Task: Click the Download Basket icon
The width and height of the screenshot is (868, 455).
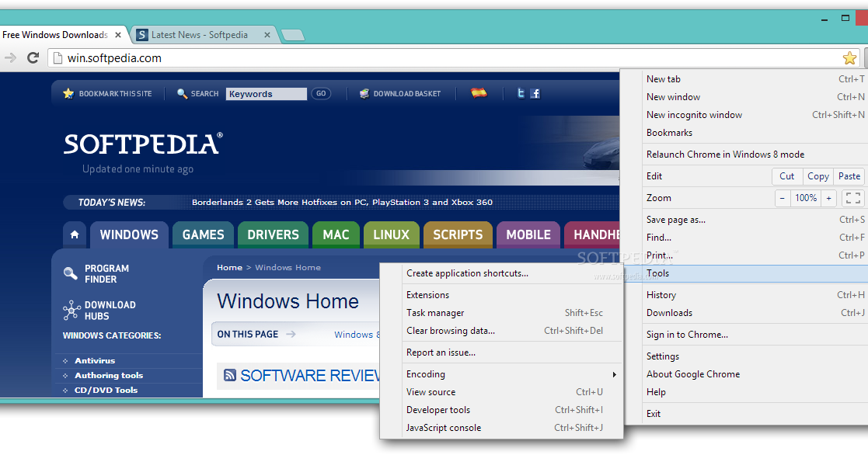Action: [x=364, y=93]
